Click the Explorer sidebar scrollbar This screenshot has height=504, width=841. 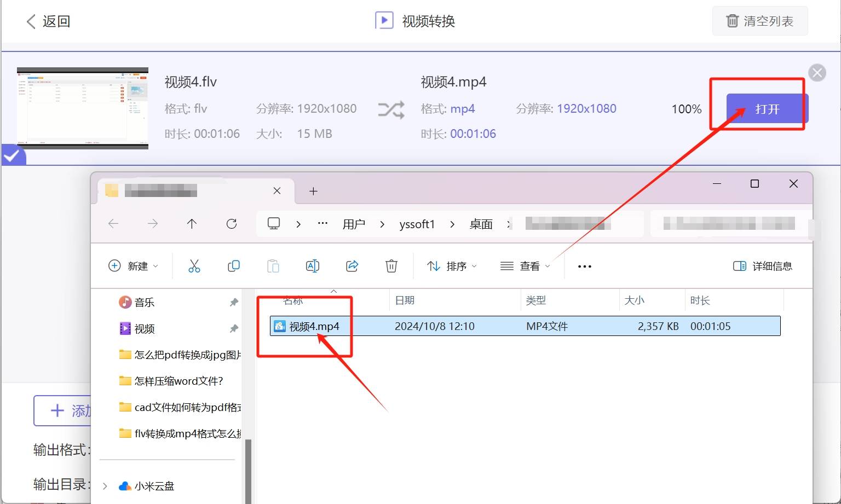coord(248,471)
